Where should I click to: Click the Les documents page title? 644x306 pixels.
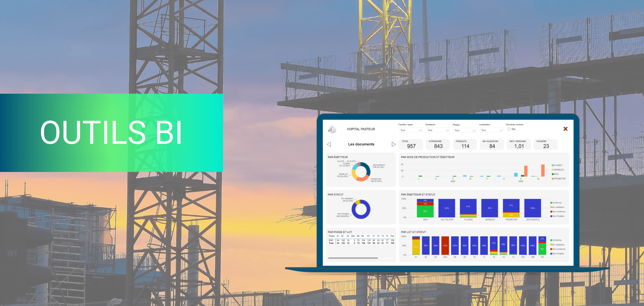pyautogui.click(x=361, y=144)
